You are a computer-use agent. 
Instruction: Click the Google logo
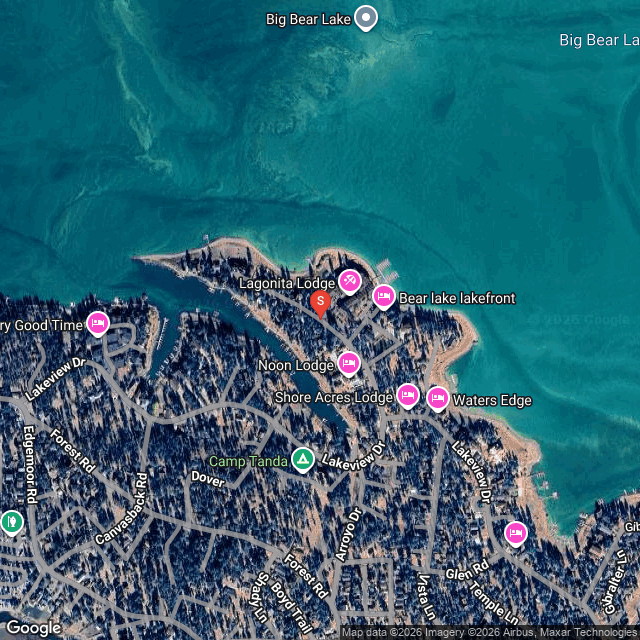pyautogui.click(x=34, y=628)
